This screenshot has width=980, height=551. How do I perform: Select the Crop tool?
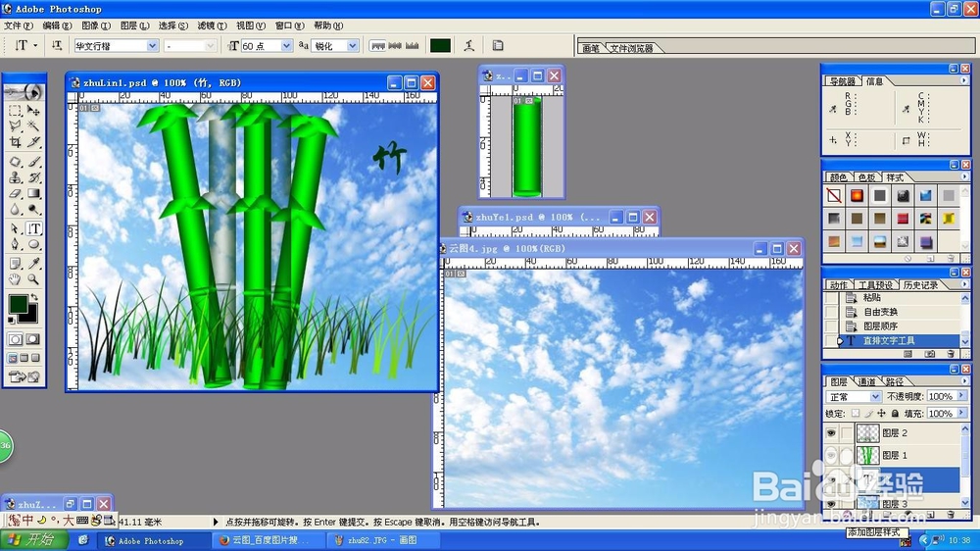(x=15, y=142)
